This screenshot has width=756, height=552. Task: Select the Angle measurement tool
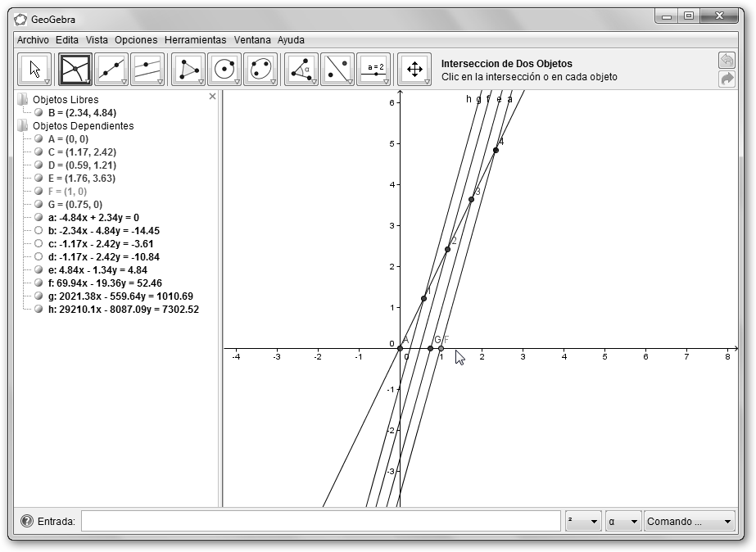[301, 70]
